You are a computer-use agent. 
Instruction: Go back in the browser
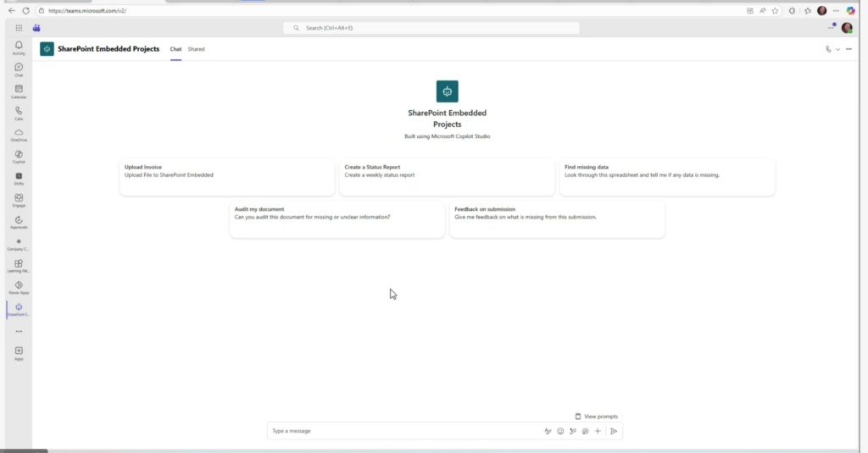(x=12, y=10)
